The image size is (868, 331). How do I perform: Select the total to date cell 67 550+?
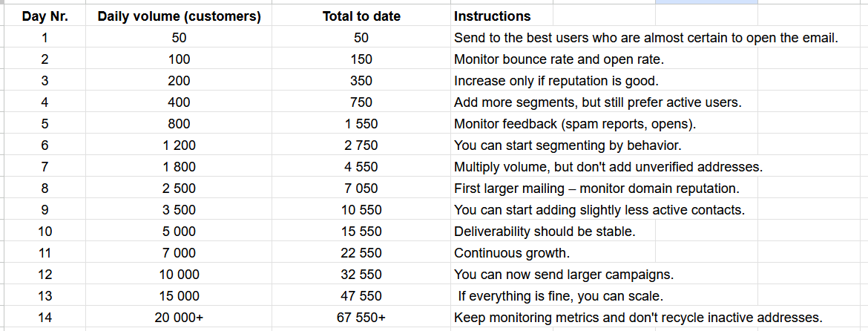point(361,317)
